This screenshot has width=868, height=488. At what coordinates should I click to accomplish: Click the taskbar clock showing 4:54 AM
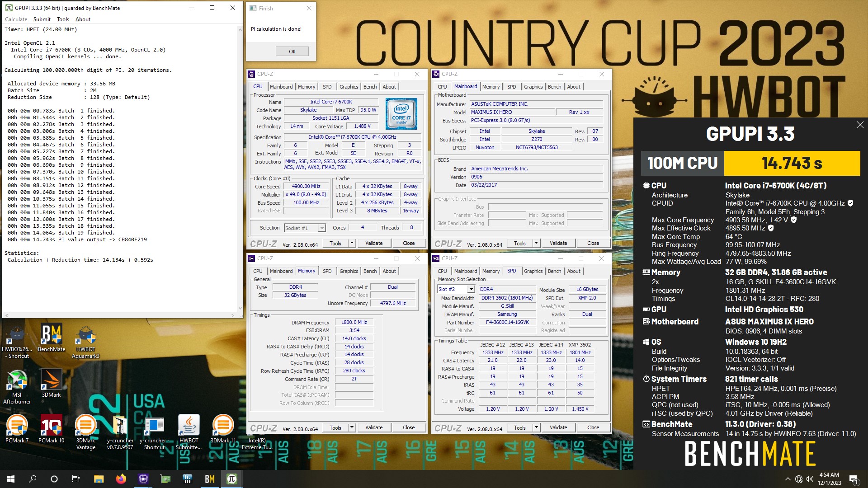coord(829,479)
